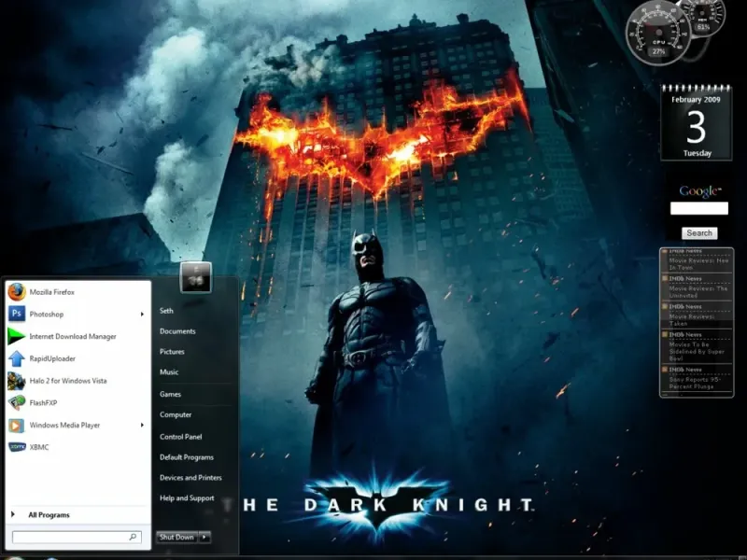Open headline 'Movie Reviews: Taken'
Image resolution: width=747 pixels, height=560 pixels.
(692, 319)
